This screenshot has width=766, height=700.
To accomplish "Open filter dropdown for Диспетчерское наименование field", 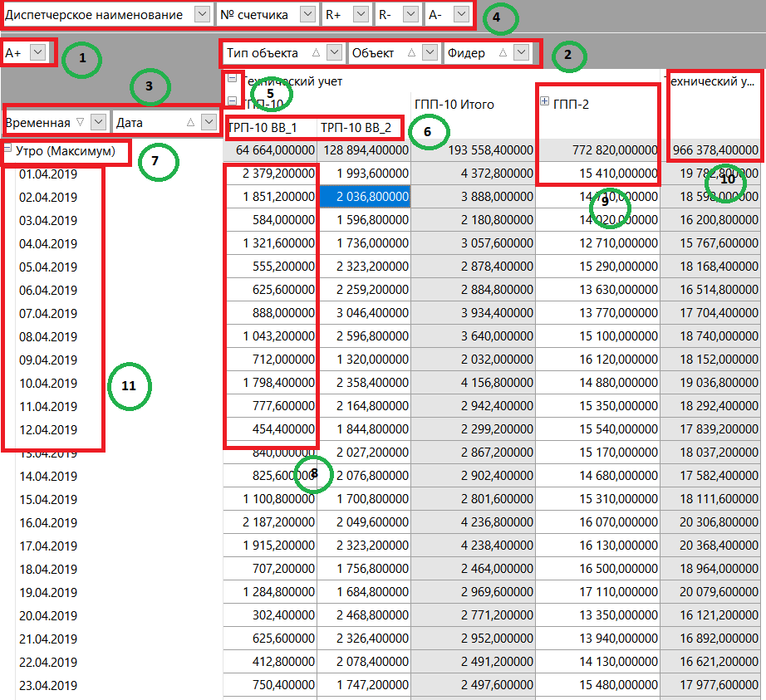I will [x=202, y=15].
